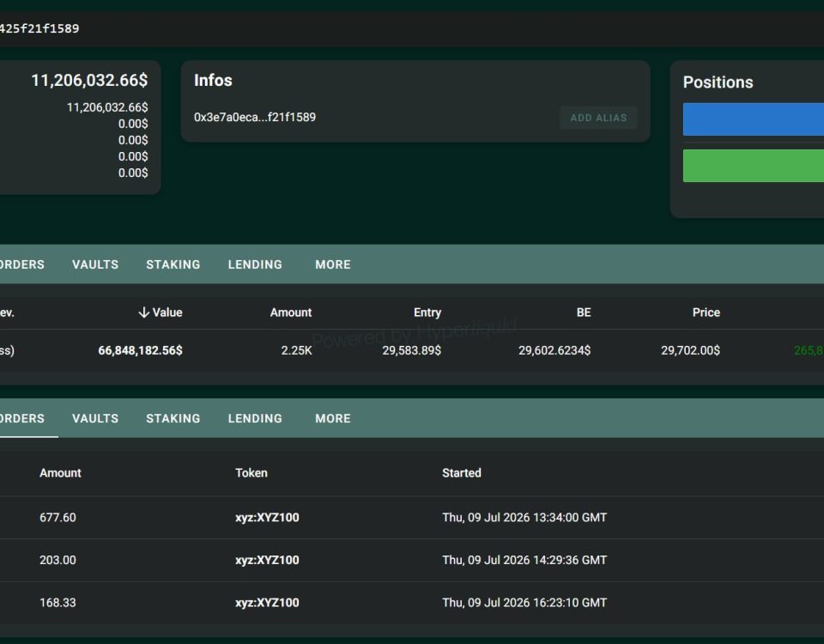This screenshot has width=824, height=644.
Task: Click the Positions panel heading
Action: (718, 82)
